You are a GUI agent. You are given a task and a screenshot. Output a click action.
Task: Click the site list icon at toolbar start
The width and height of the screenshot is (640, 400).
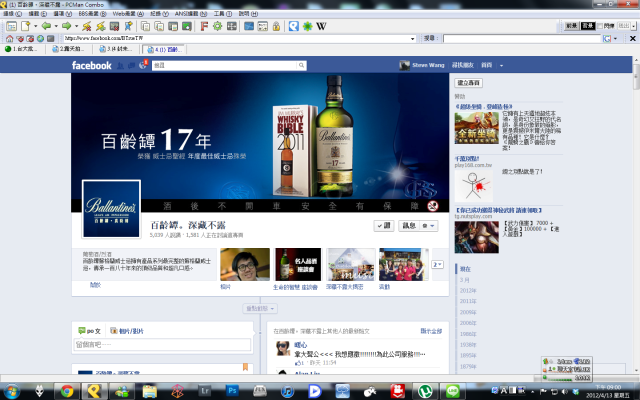[x=11, y=26]
